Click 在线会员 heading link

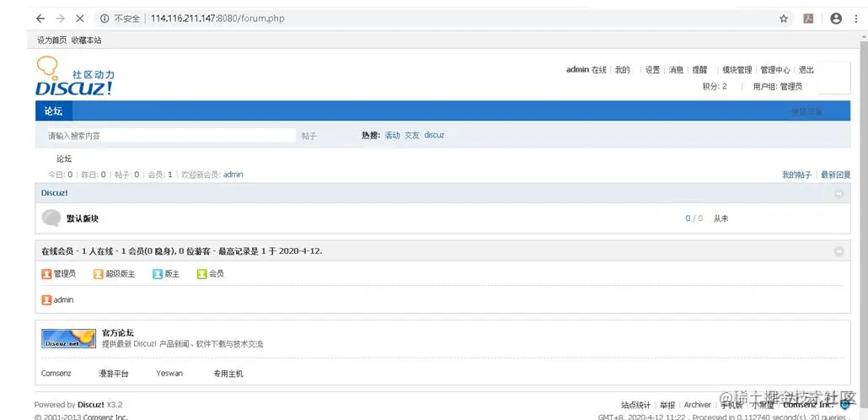57,251
